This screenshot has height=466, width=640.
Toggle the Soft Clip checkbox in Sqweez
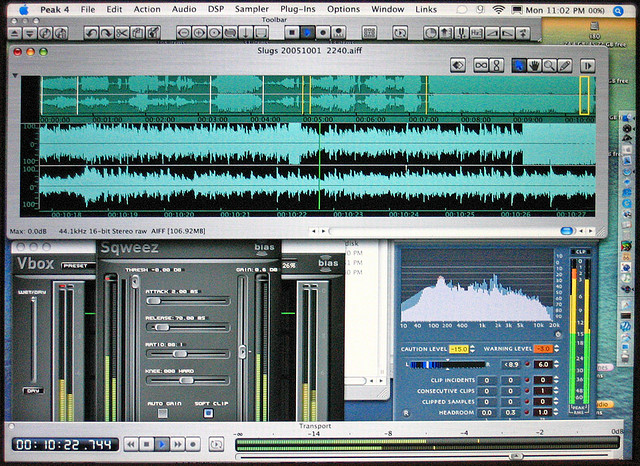pos(208,413)
